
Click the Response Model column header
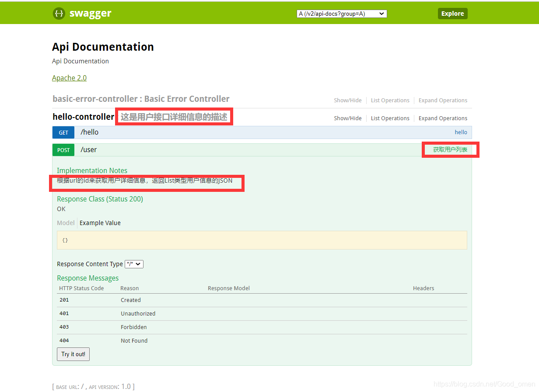229,288
